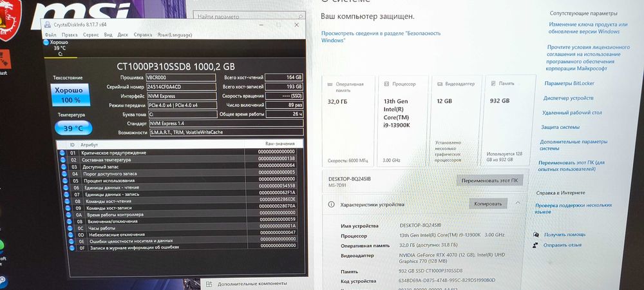Click status circle for Небезопасные отключения row
644x290 pixels.
(70, 235)
